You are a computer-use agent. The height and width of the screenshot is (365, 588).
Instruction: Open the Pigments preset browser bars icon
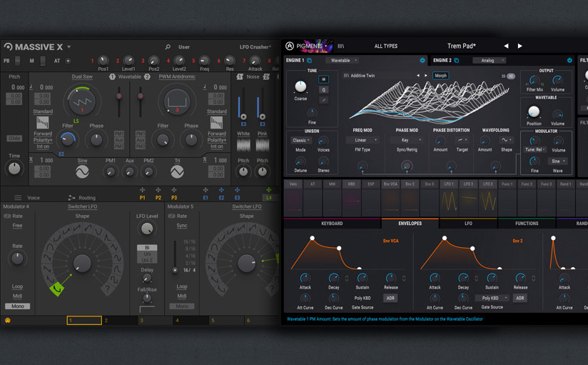click(x=340, y=46)
